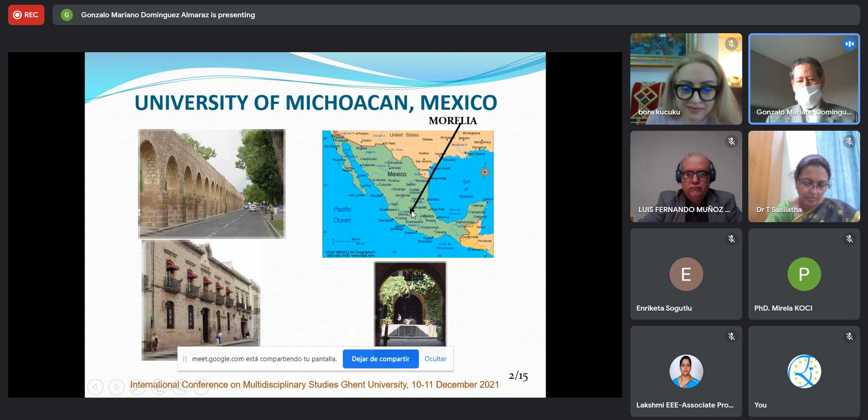
Task: Click your own muted mic icon
Action: click(849, 337)
